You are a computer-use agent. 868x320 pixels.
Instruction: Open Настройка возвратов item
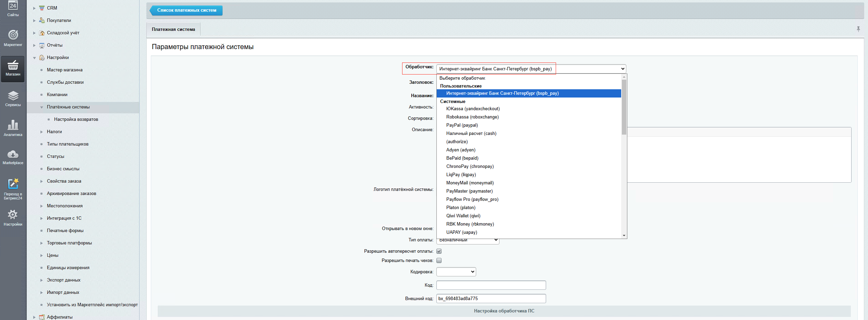pos(76,119)
